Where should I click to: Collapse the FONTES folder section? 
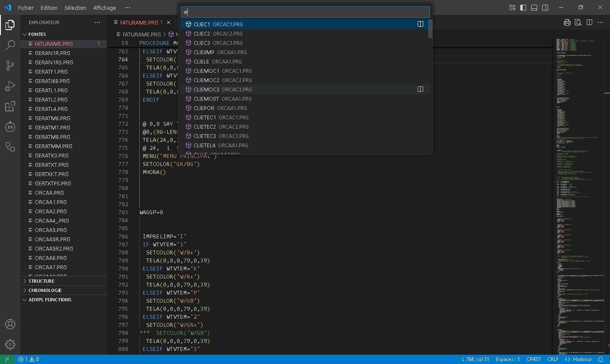(x=37, y=34)
